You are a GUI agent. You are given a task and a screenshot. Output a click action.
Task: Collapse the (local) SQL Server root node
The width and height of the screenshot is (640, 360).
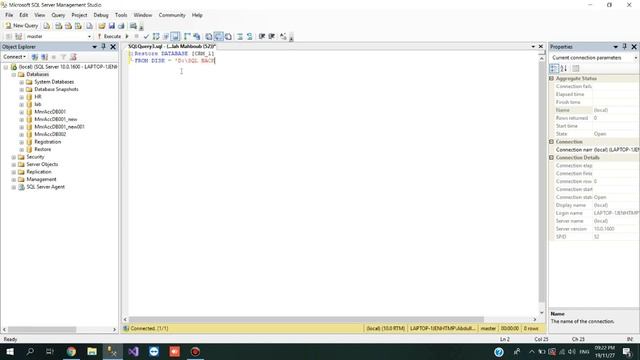pos(6,67)
